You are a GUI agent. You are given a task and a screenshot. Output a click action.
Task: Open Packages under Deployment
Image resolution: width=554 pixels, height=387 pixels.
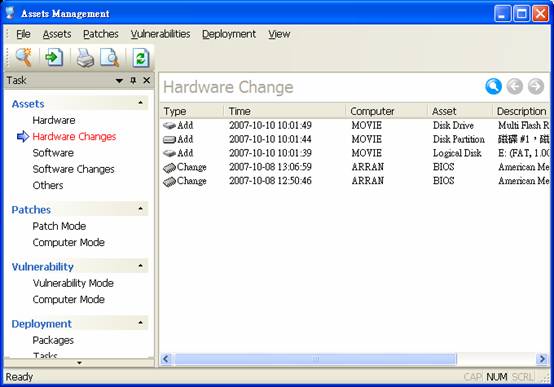click(53, 340)
